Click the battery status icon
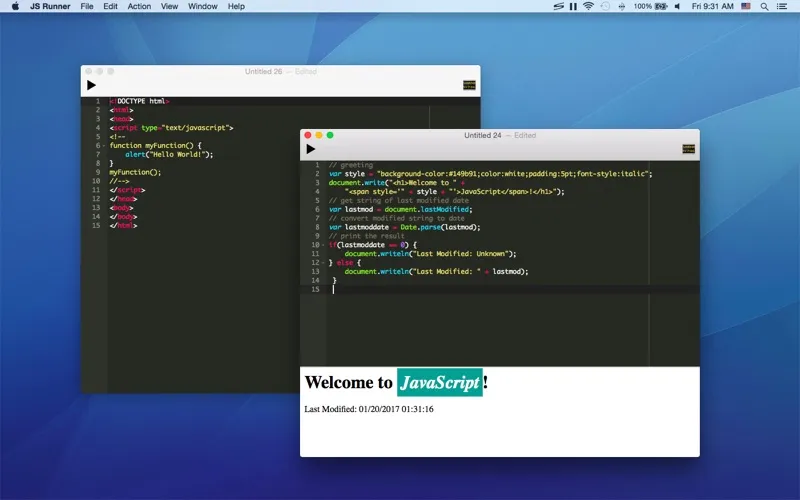Screen dimensions: 800x500 click(661, 6)
